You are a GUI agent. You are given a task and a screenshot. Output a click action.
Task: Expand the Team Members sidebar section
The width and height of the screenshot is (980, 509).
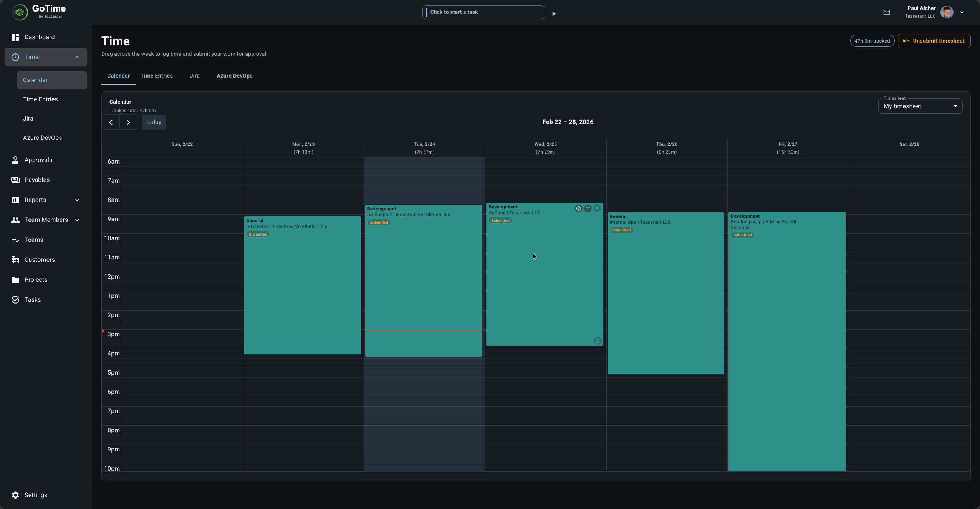(77, 220)
